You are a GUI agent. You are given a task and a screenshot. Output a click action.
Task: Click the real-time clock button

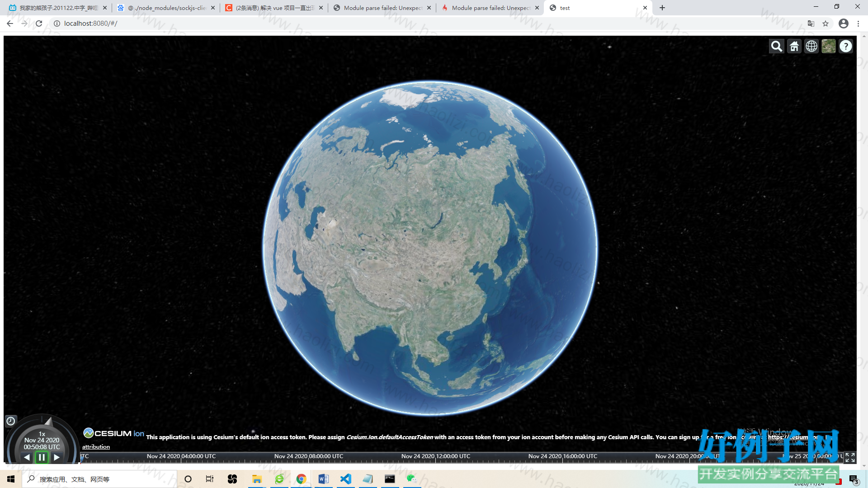coord(11,421)
